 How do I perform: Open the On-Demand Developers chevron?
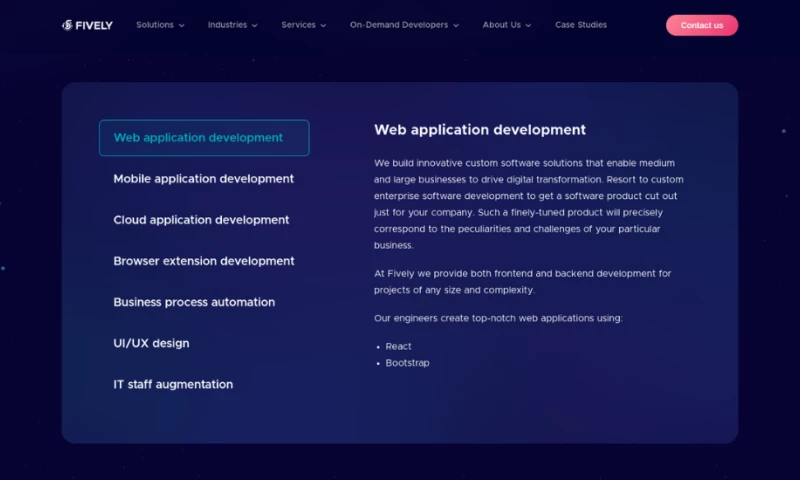(456, 26)
